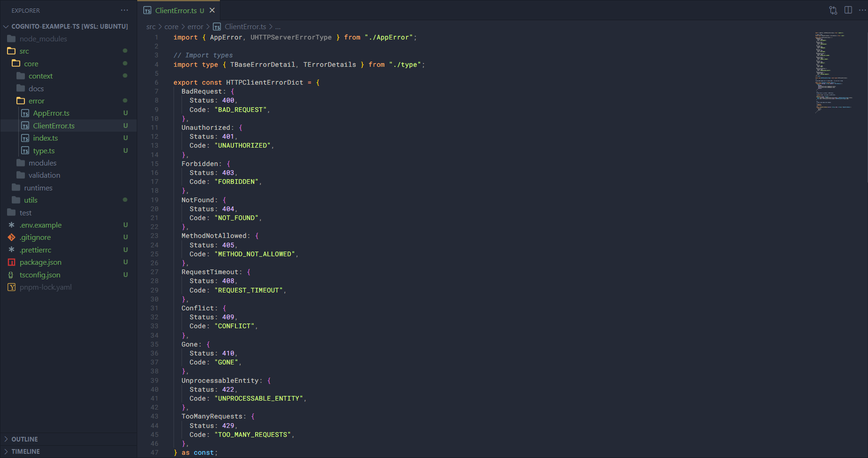Open type.ts in the explorer

coord(44,151)
